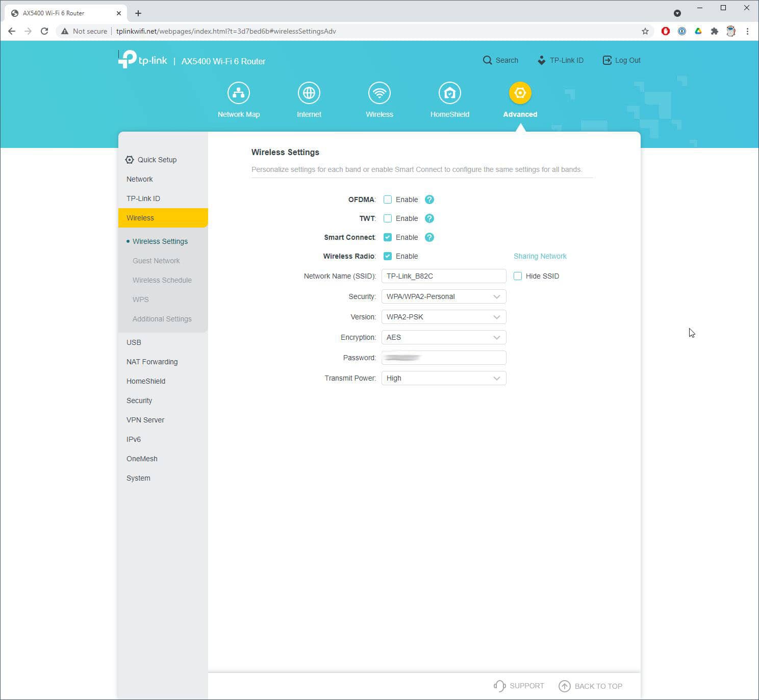
Task: Show help for OFDMA question mark
Action: point(429,199)
